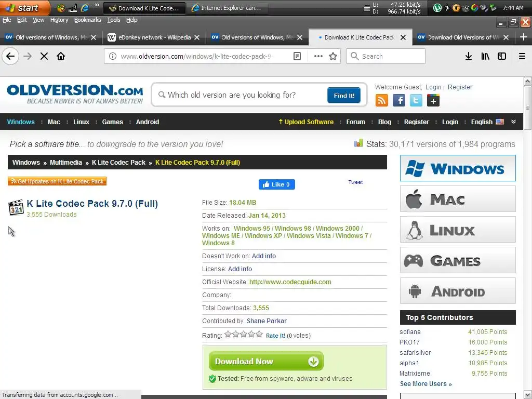
Task: Open the History menu
Action: point(59,20)
